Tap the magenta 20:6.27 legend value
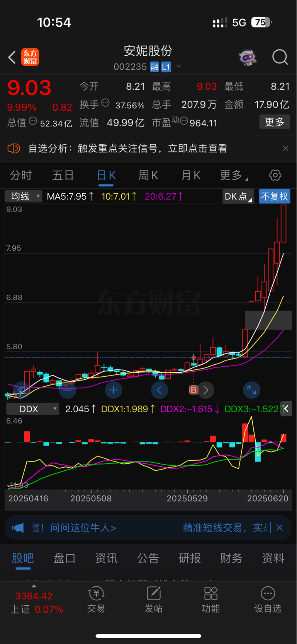This screenshot has height=644, width=297. pyautogui.click(x=164, y=196)
